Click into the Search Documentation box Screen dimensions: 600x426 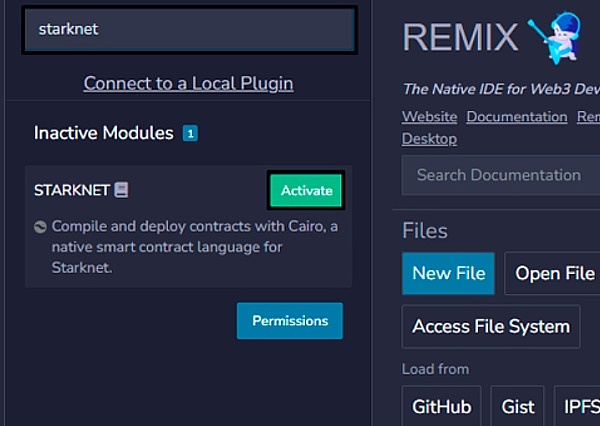tap(500, 175)
